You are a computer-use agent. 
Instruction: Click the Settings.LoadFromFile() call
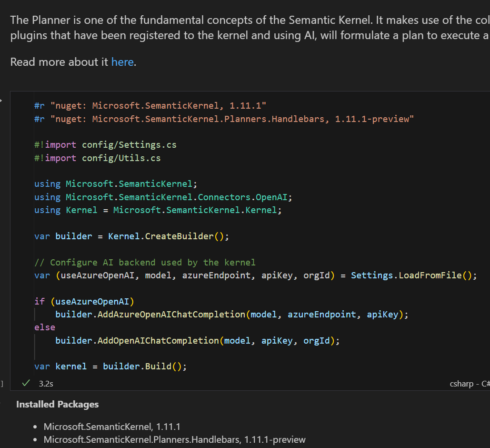(414, 275)
